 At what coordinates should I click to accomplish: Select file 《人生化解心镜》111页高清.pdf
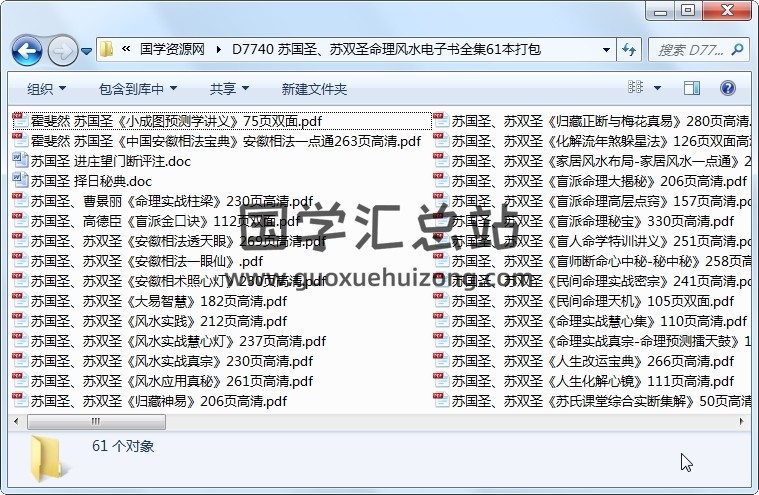(584, 381)
